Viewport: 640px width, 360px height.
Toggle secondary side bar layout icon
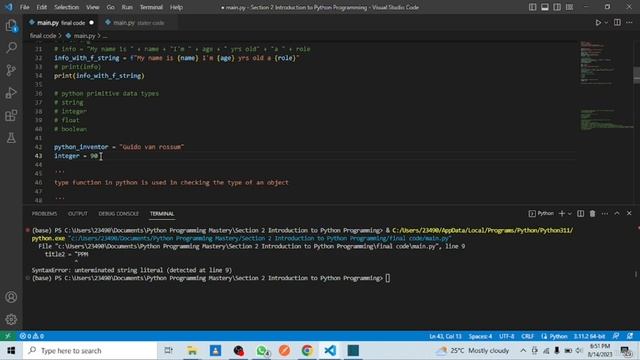pyautogui.click(x=557, y=7)
